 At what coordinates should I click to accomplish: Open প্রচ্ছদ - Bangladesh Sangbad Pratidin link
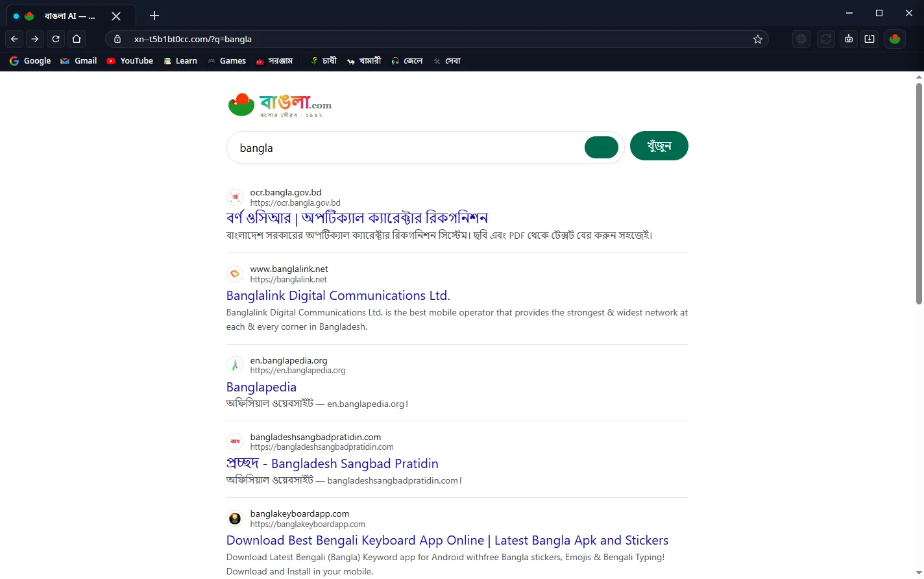pos(332,464)
